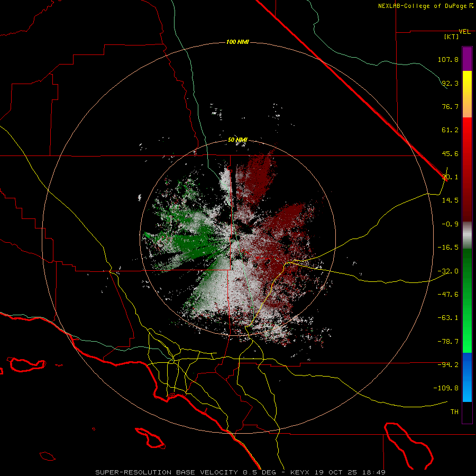Click the yellow-orange segment of the color bar

tap(467, 94)
